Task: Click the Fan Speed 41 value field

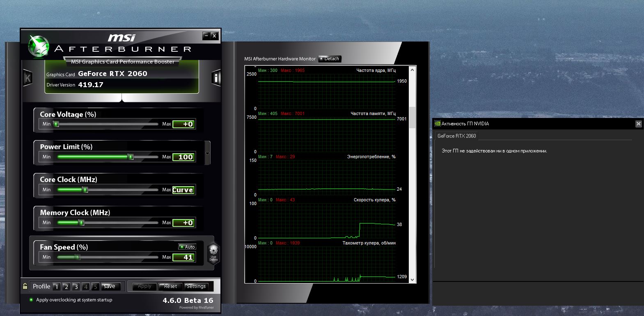Action: coord(183,257)
